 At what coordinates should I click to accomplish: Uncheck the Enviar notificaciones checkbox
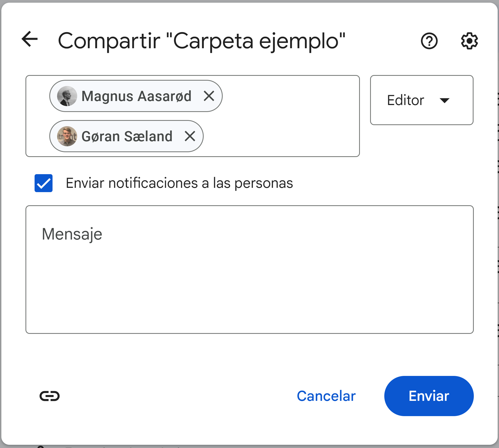point(43,183)
